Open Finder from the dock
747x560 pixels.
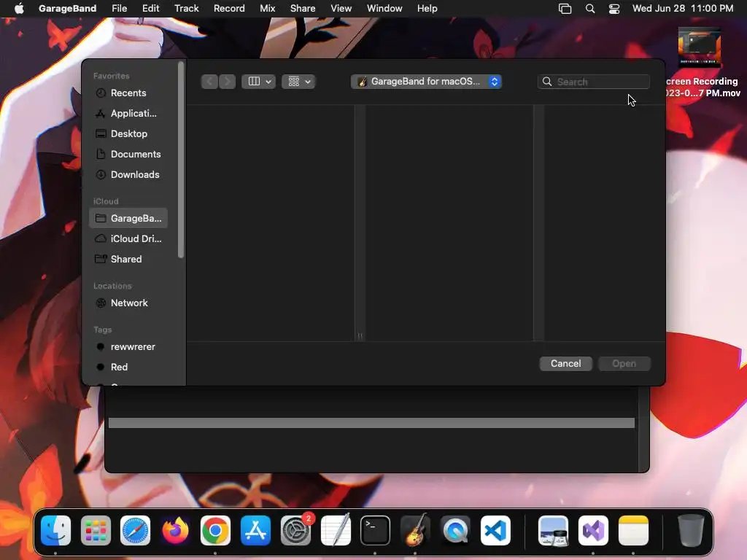55,531
